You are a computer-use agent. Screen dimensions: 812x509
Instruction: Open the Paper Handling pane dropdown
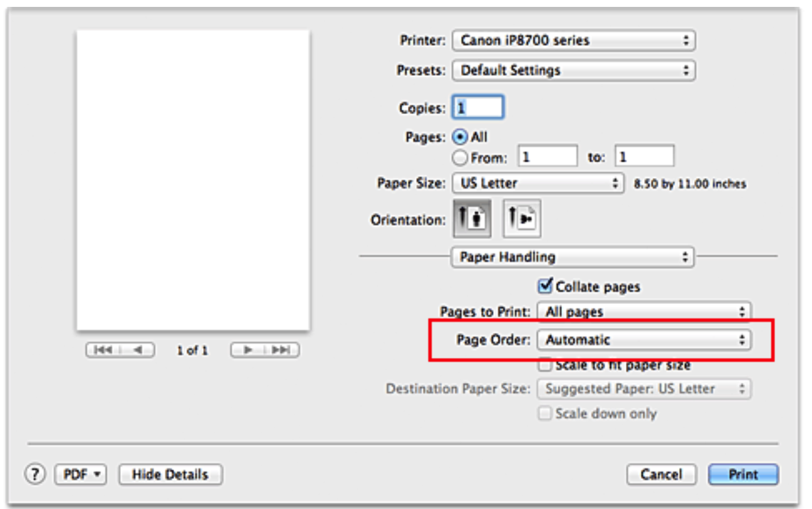[x=572, y=257]
